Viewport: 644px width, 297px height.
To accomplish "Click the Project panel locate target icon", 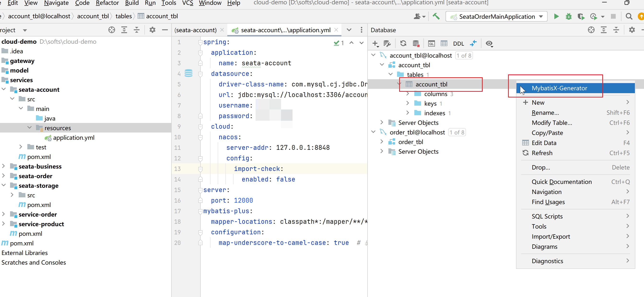I will click(112, 30).
